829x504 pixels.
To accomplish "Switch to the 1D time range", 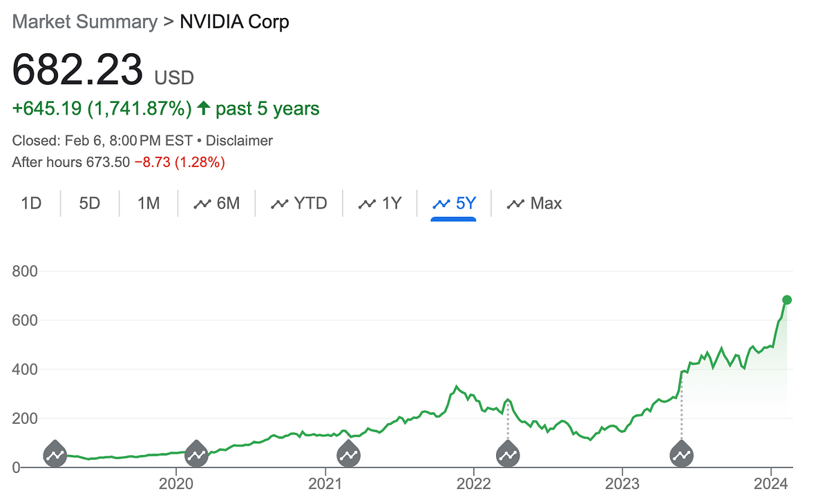I will click(x=30, y=203).
